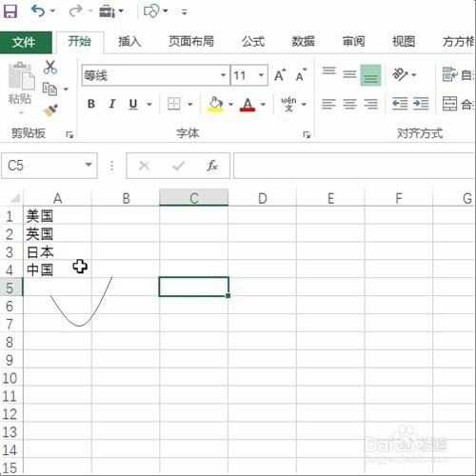This screenshot has width=476, height=476.
Task: Click the top align icon
Action: click(x=329, y=71)
